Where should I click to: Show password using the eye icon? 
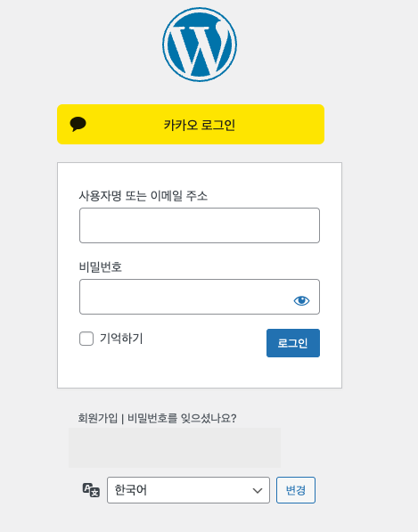click(301, 300)
